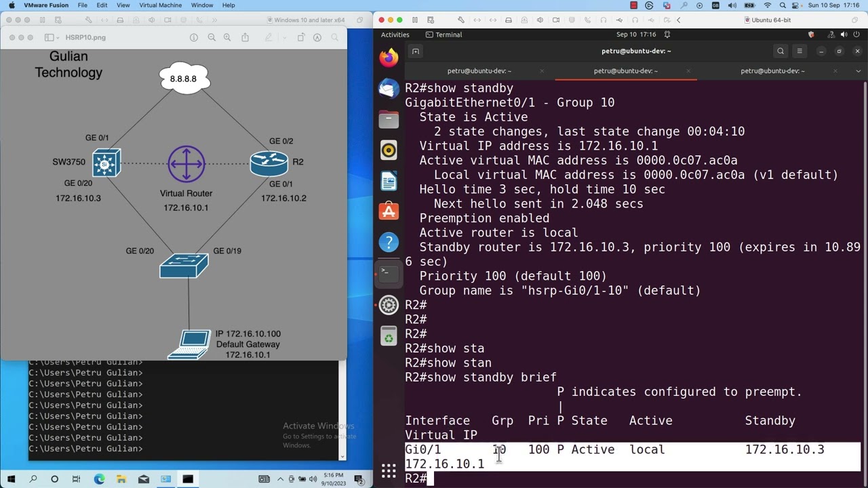Pause the Windows 10 virtual machine
Image resolution: width=868 pixels, height=488 pixels.
(43, 20)
